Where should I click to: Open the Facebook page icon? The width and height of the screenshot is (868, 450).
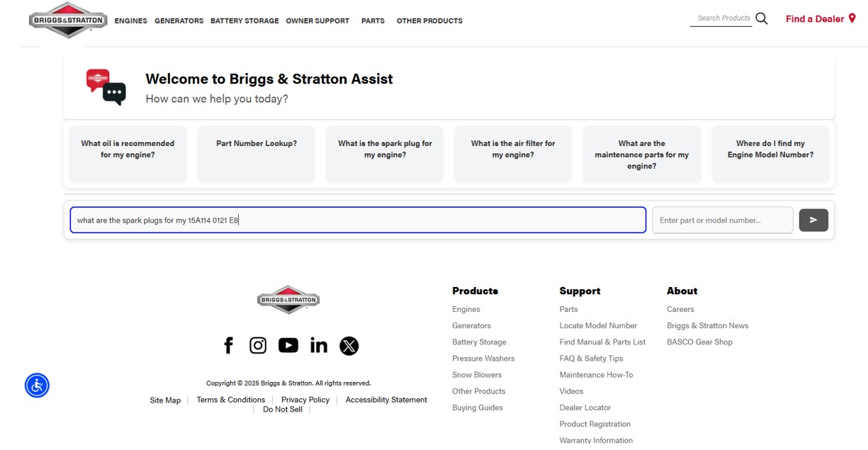[228, 345]
